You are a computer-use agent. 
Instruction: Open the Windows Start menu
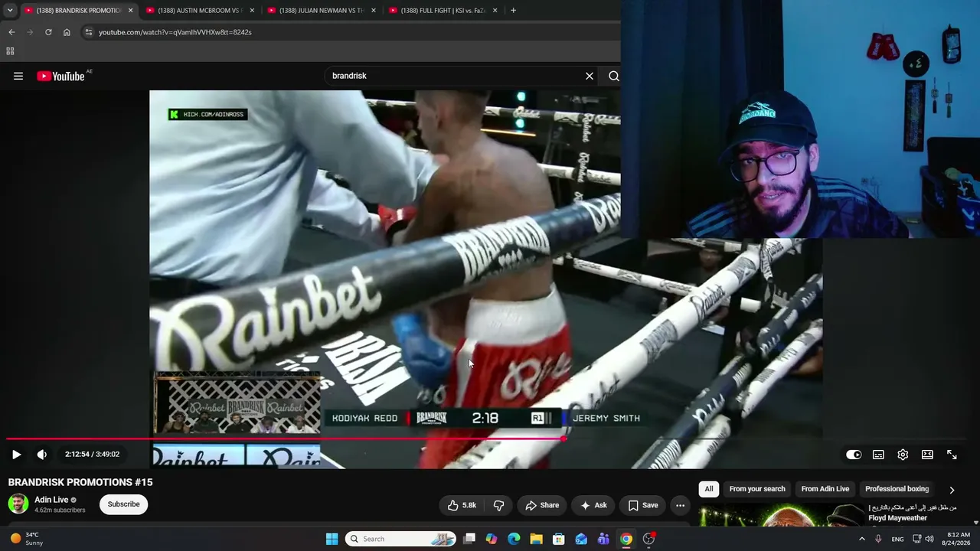[332, 539]
